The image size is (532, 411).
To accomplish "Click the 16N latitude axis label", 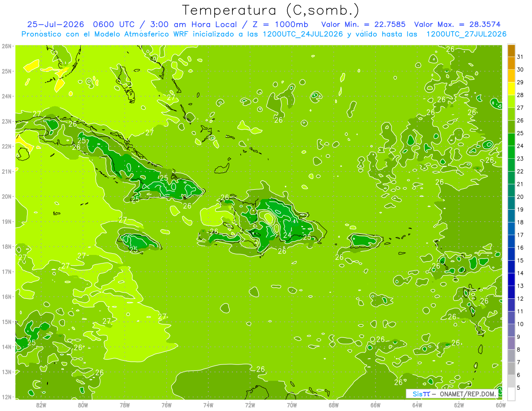I will click(6, 297).
